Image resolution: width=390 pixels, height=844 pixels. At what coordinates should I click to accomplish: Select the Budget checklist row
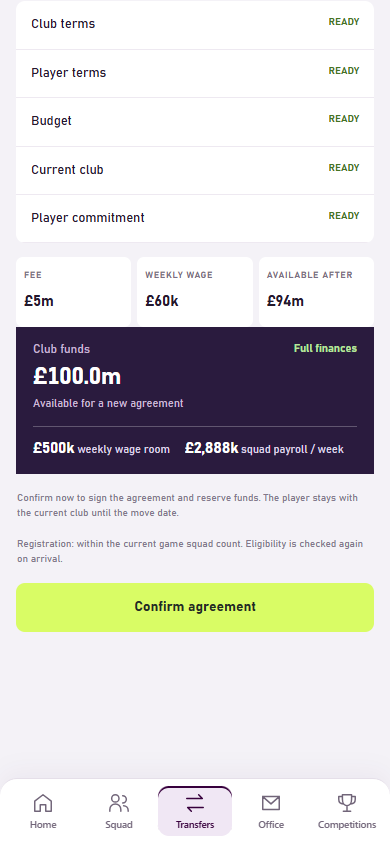(195, 122)
